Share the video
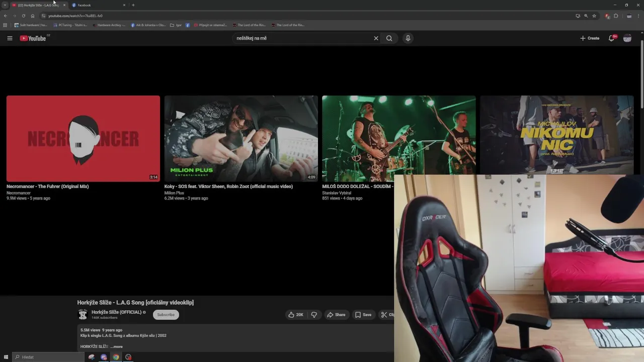This screenshot has width=644, height=362. (x=336, y=315)
